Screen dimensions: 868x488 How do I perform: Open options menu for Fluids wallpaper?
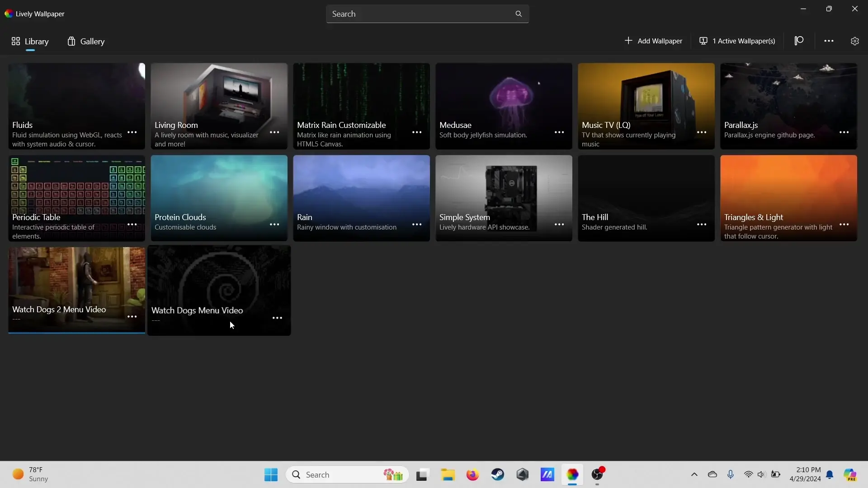[132, 132]
